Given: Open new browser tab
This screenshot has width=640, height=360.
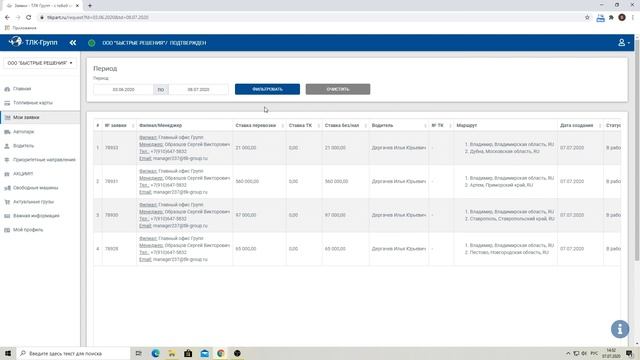Looking at the screenshot, I should pos(90,6).
